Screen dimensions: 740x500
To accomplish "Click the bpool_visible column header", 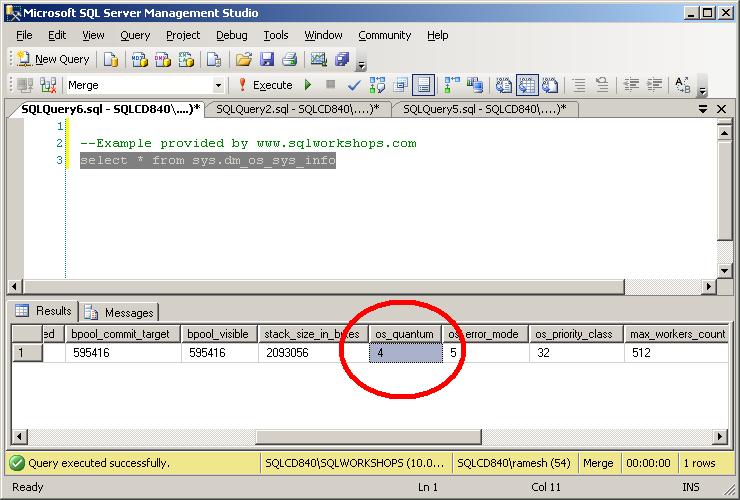I will pyautogui.click(x=219, y=334).
